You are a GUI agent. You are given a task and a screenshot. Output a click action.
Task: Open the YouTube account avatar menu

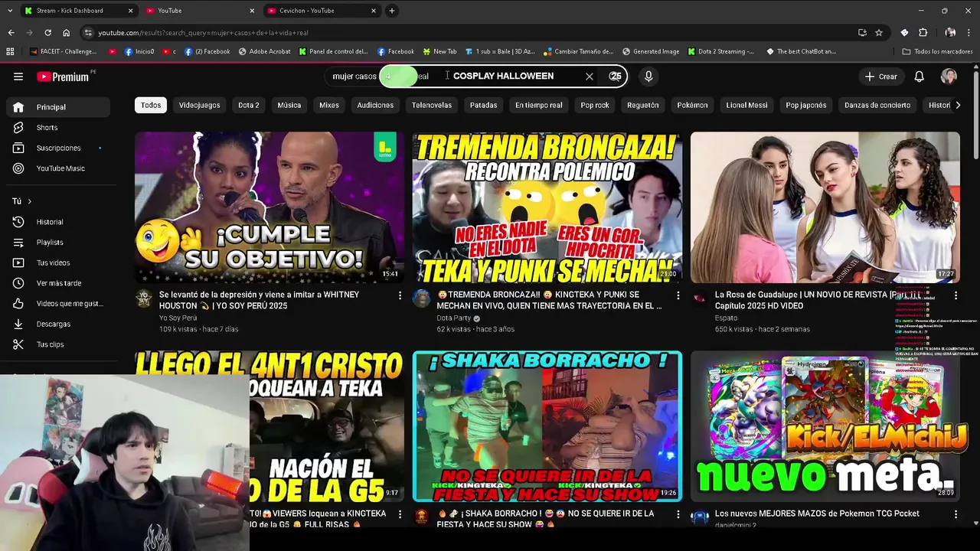(x=949, y=77)
